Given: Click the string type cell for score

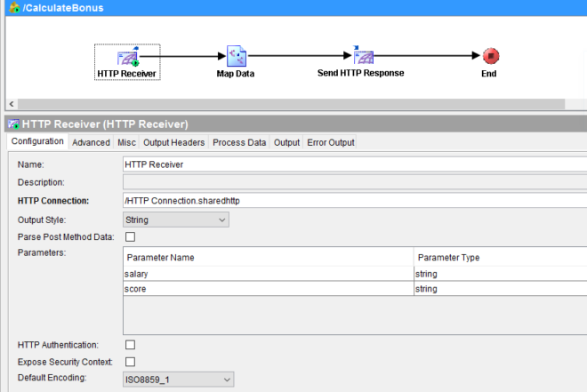Looking at the screenshot, I should 501,289.
